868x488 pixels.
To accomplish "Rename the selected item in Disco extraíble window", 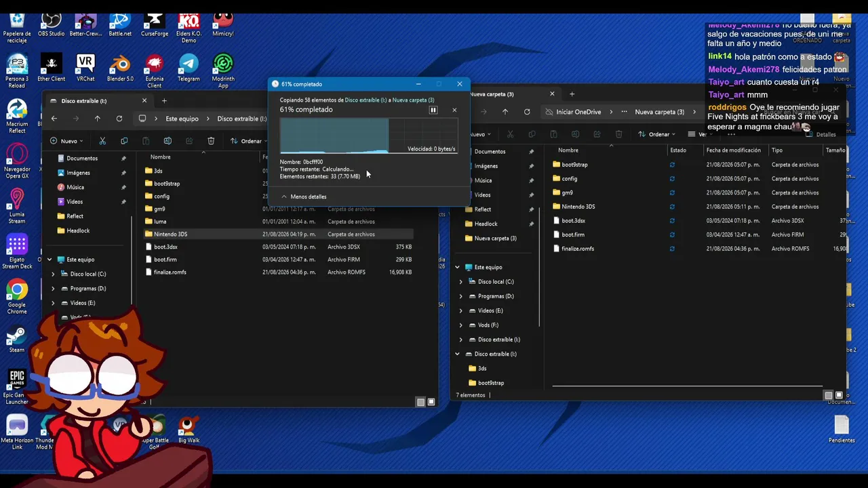I will click(167, 141).
